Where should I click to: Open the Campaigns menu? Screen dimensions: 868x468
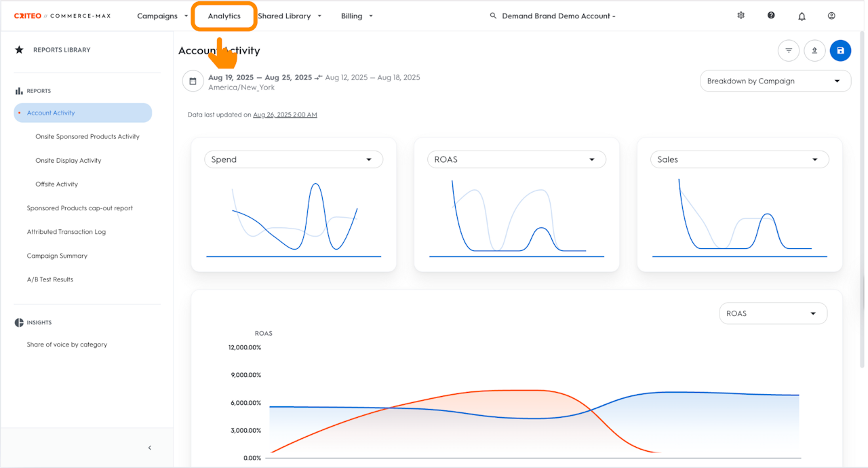(162, 16)
